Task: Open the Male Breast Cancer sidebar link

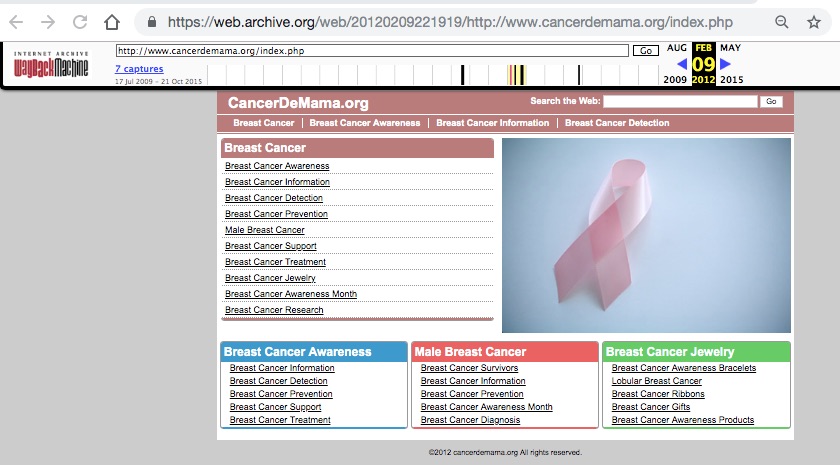Action: coord(265,230)
